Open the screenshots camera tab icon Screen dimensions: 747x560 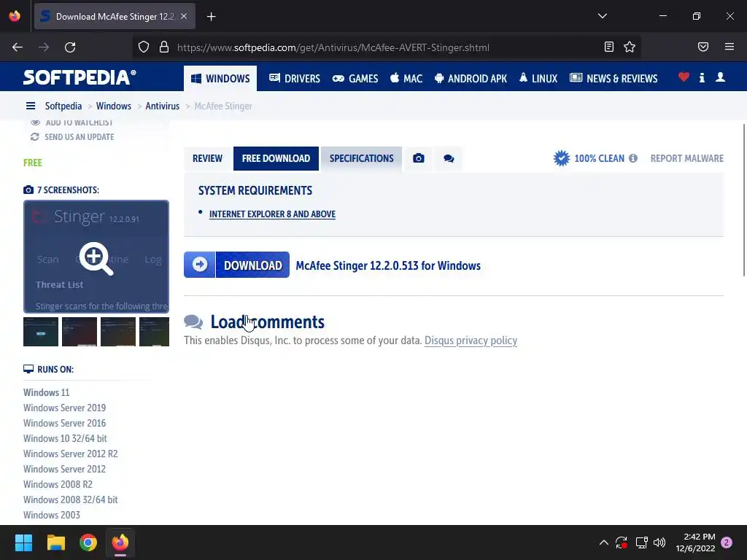click(x=418, y=158)
